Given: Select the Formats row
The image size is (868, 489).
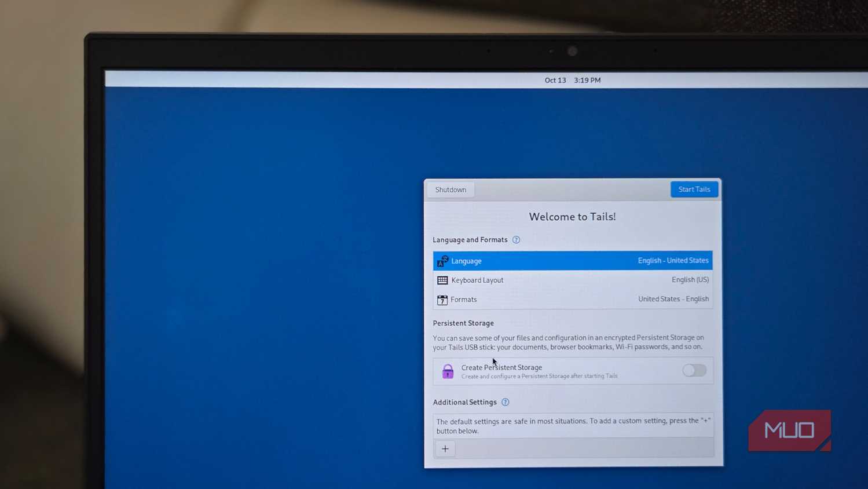Looking at the screenshot, I should coord(573,299).
